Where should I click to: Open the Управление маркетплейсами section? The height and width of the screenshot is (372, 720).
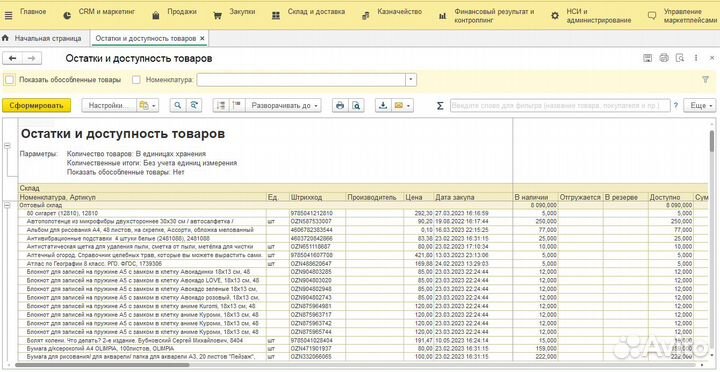point(689,16)
